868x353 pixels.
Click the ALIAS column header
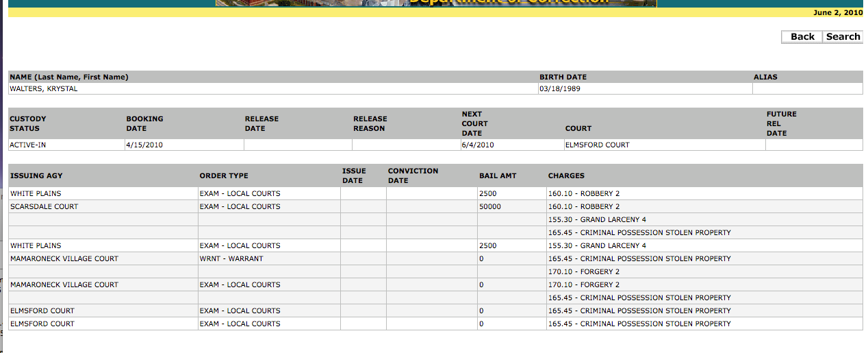tap(765, 77)
